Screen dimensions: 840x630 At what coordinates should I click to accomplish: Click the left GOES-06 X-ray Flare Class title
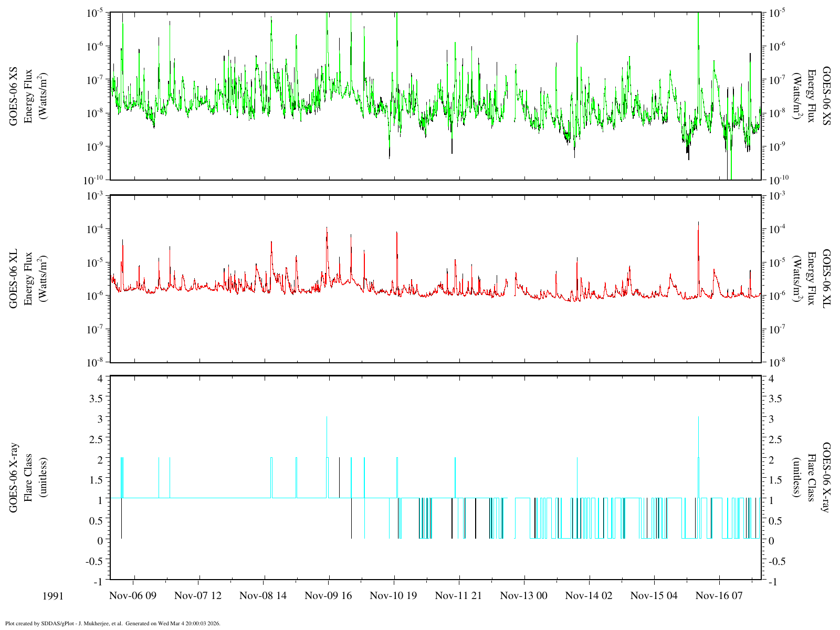[28, 478]
